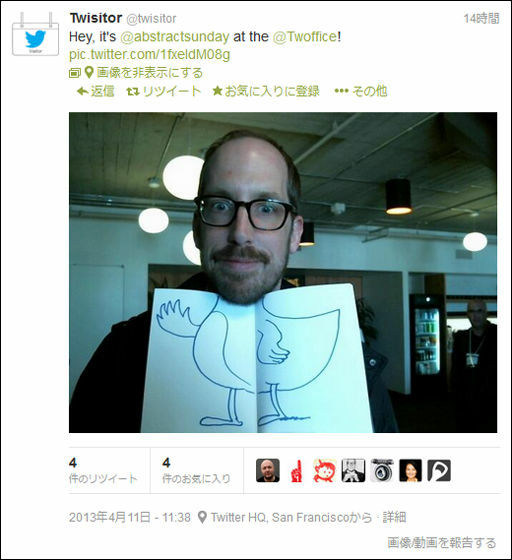Retweet using the リツイート icon
The image size is (512, 560).
[163, 91]
